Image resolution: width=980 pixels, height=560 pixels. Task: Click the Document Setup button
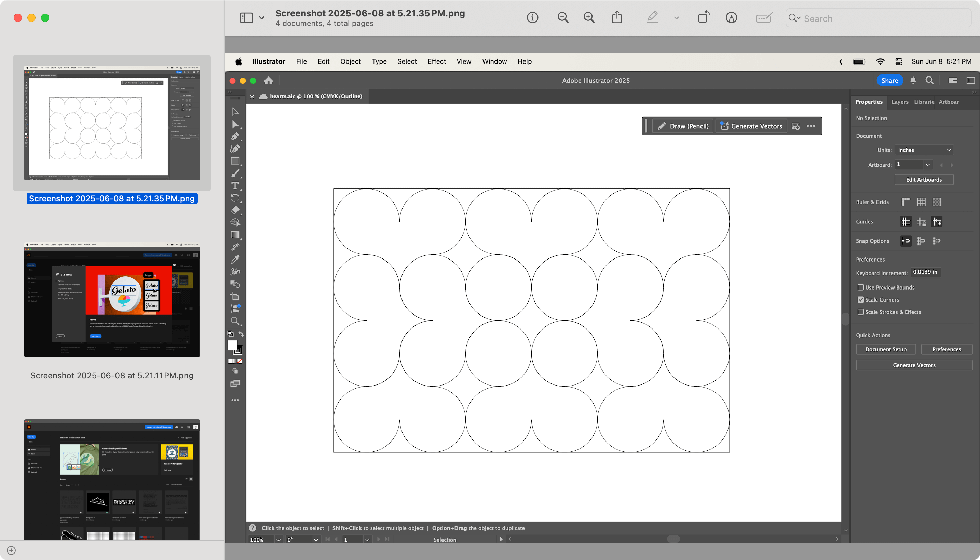pyautogui.click(x=886, y=349)
